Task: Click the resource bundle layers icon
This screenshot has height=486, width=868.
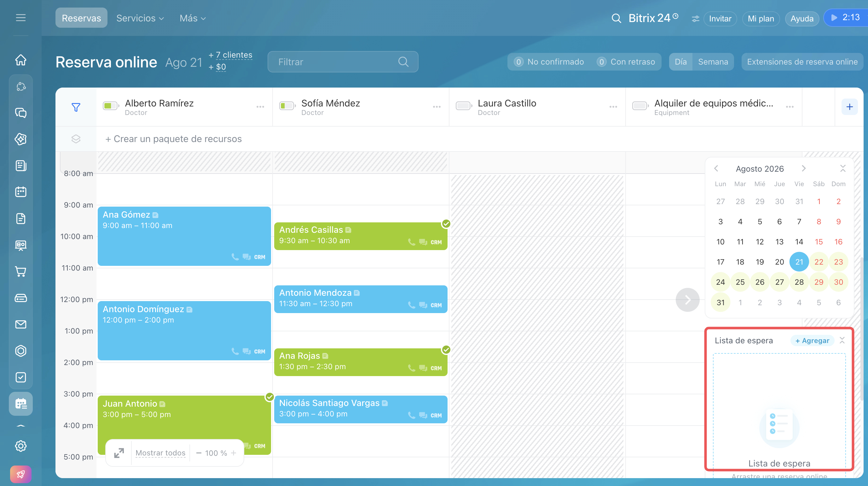Action: pos(76,139)
